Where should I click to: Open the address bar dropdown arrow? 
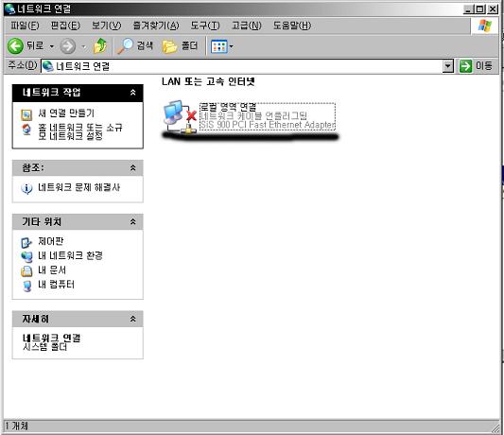(x=448, y=66)
